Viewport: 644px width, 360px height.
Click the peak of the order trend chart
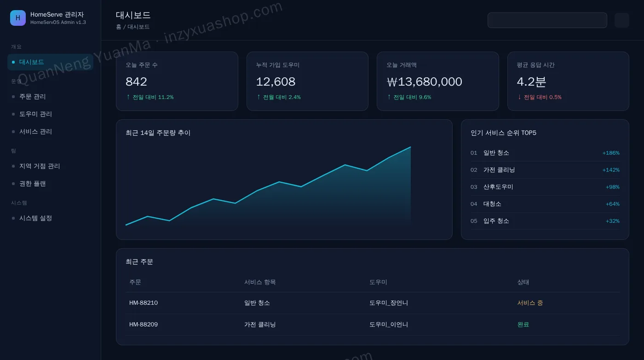tap(410, 147)
